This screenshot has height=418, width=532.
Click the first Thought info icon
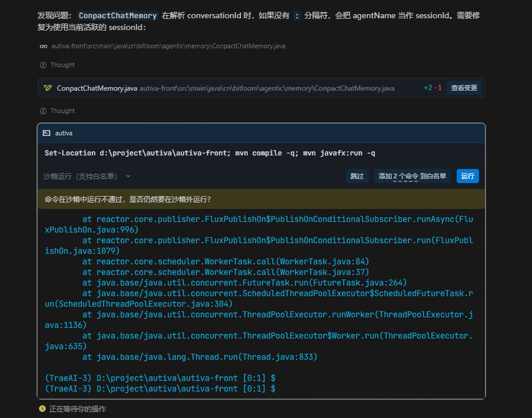click(43, 65)
